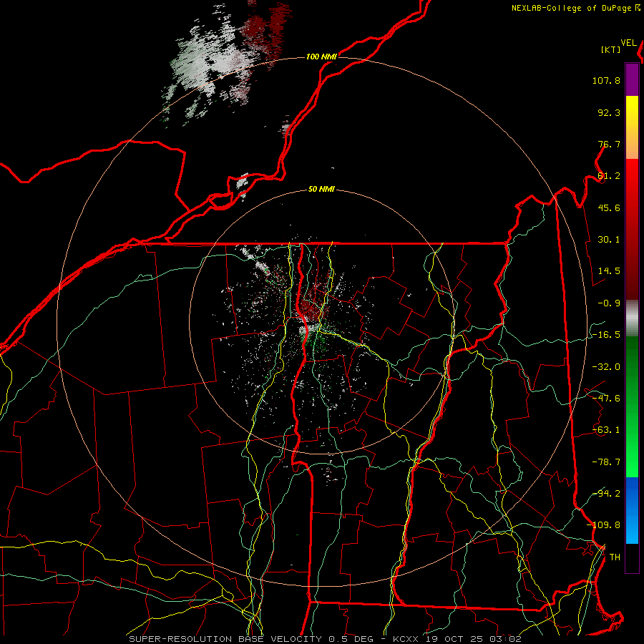Click the 92.3 velocity scale value

coord(609,112)
